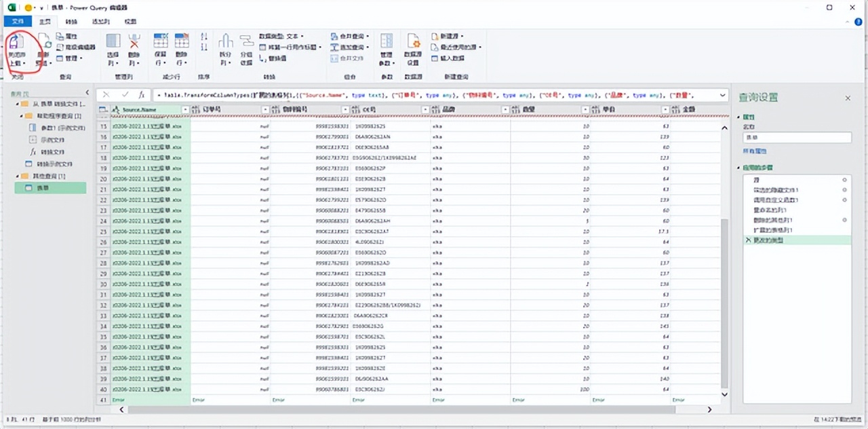Click the table icon at grid corner
The height and width of the screenshot is (429, 868).
102,109
